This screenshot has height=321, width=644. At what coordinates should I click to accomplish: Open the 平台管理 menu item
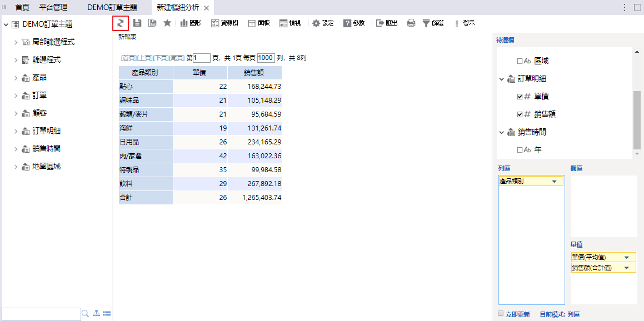point(53,8)
